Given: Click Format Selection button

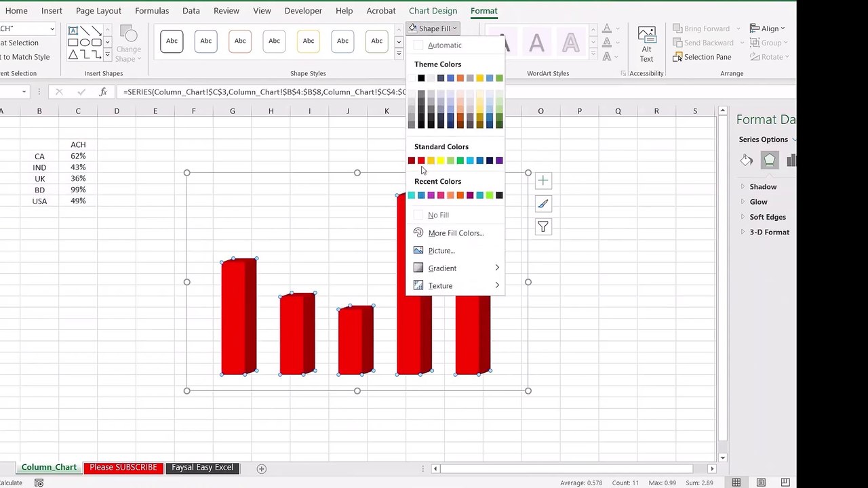Looking at the screenshot, I should [x=19, y=43].
